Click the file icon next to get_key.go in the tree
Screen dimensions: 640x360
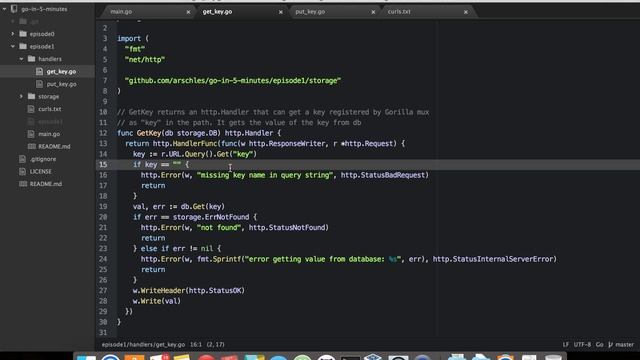tap(39, 71)
